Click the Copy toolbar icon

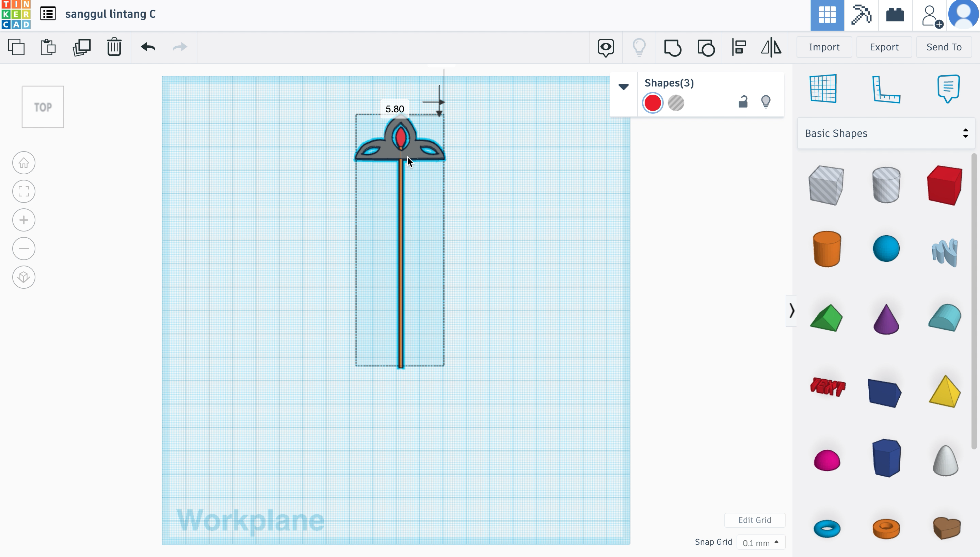point(16,47)
